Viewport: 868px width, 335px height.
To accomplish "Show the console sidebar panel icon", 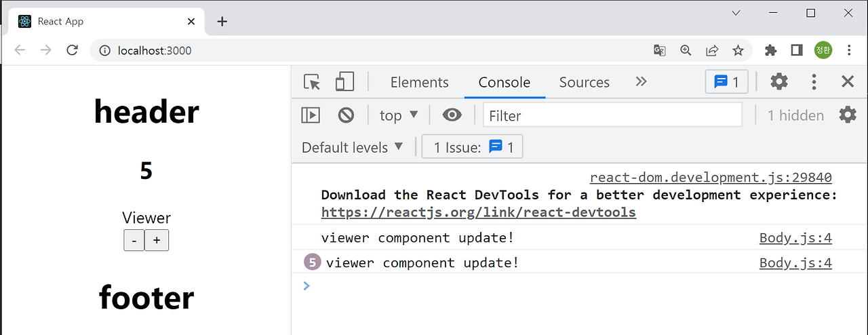I will (x=311, y=115).
